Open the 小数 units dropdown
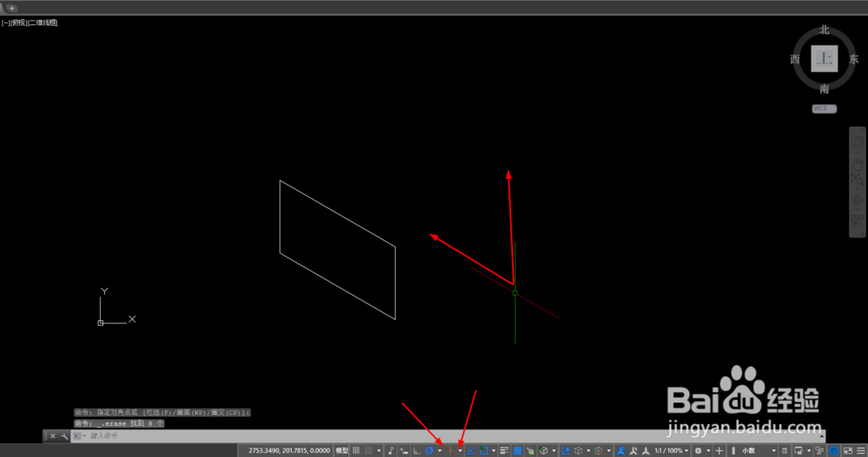The height and width of the screenshot is (457, 868). 753,450
